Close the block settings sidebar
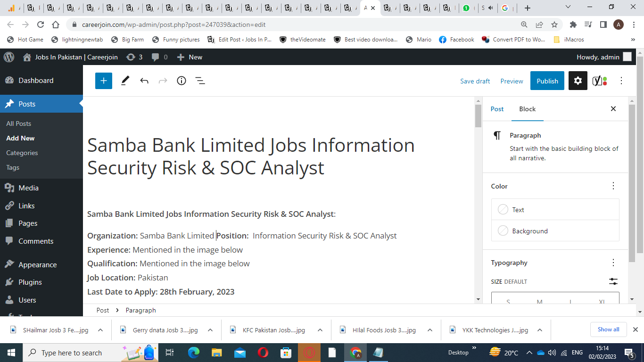 613,109
